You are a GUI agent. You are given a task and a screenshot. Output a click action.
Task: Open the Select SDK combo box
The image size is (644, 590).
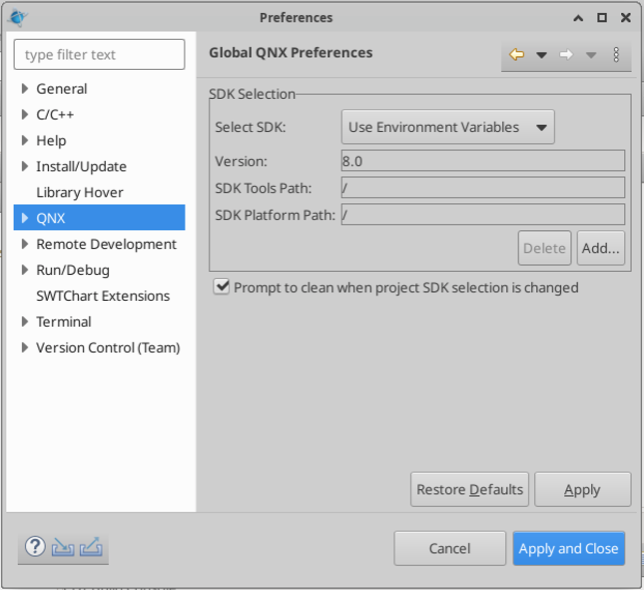click(448, 127)
